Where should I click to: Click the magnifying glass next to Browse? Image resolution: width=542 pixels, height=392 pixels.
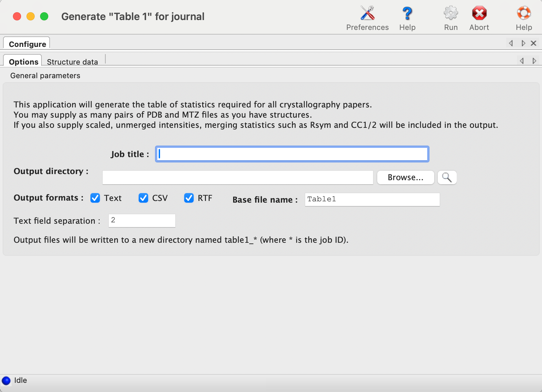pos(447,177)
